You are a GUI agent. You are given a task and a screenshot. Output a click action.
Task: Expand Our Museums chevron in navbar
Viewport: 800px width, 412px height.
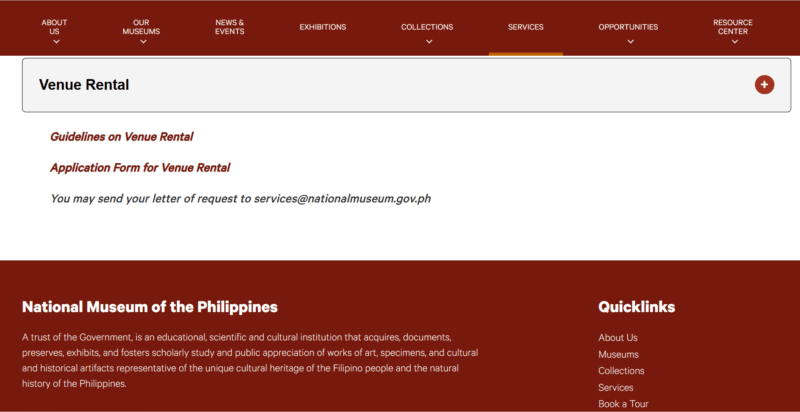pos(143,42)
